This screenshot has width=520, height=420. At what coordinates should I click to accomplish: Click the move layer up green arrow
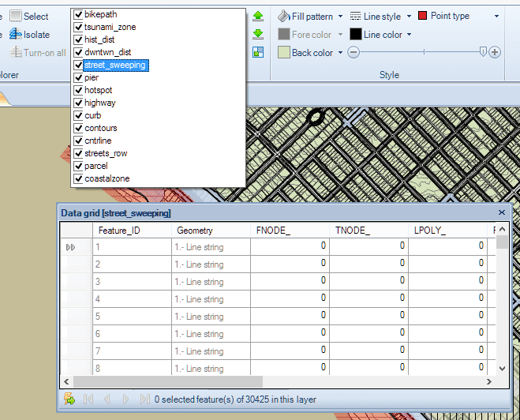pyautogui.click(x=258, y=16)
